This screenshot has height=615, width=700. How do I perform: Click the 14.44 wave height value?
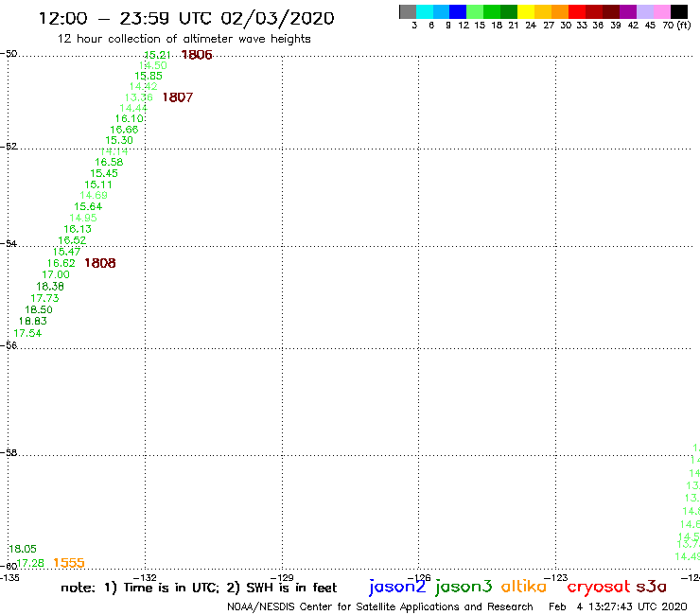click(x=133, y=108)
